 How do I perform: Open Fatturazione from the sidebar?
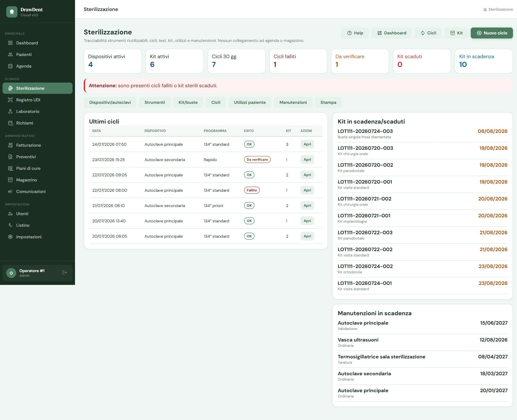click(x=38, y=145)
